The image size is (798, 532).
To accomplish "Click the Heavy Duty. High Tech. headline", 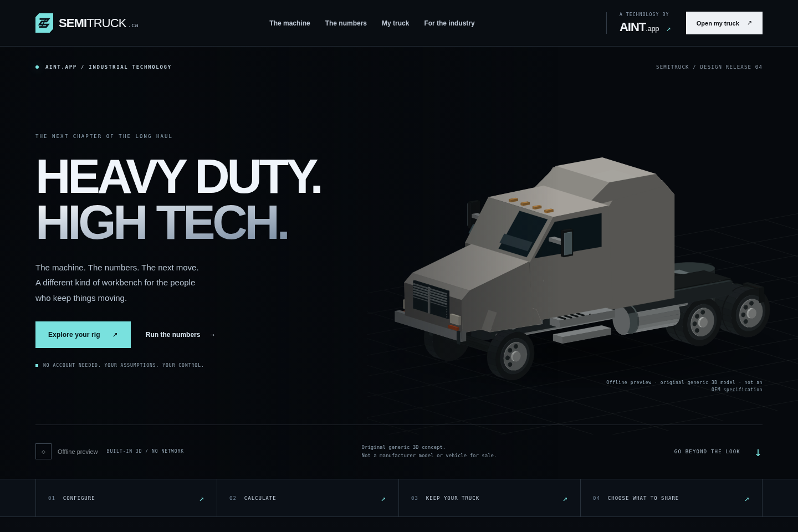I will click(178, 199).
